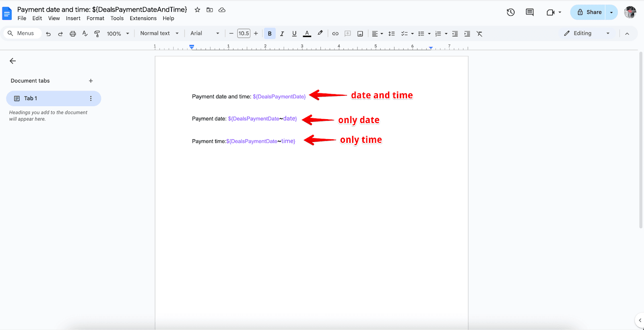
Task: Open the Arial font dropdown
Action: 205,33
